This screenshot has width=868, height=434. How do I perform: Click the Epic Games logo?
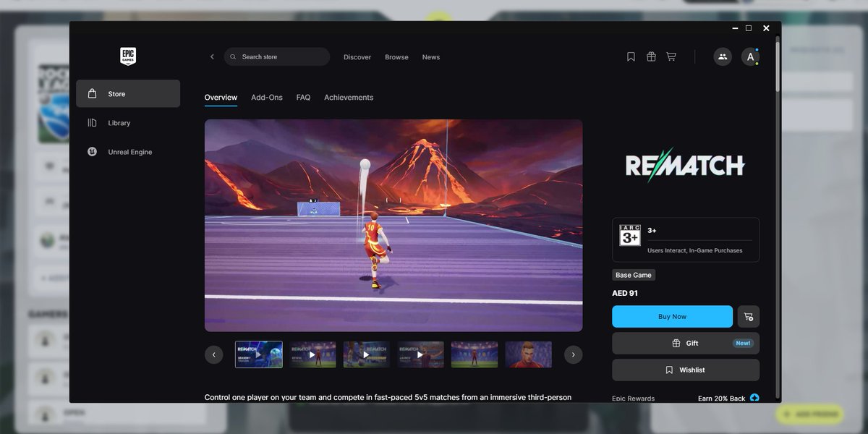click(x=128, y=56)
